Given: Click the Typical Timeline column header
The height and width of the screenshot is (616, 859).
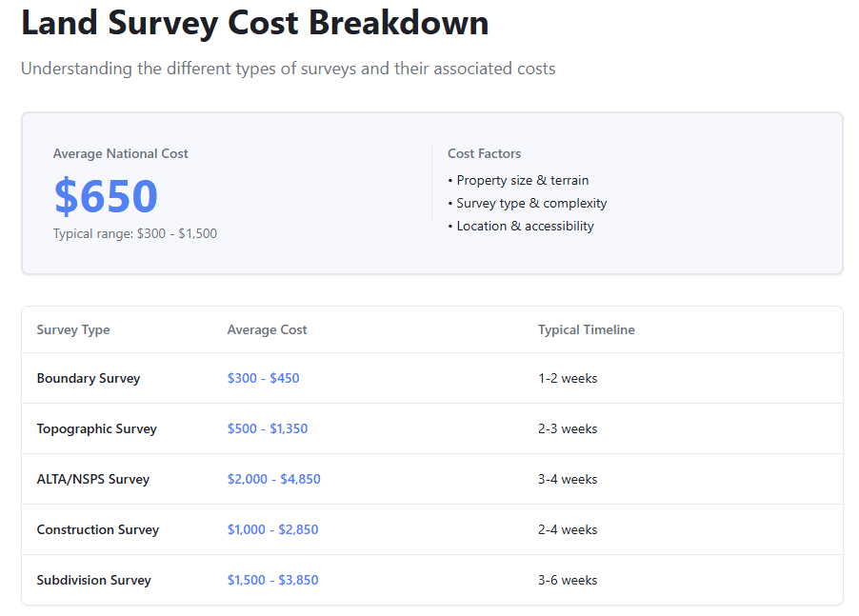Looking at the screenshot, I should pos(586,329).
